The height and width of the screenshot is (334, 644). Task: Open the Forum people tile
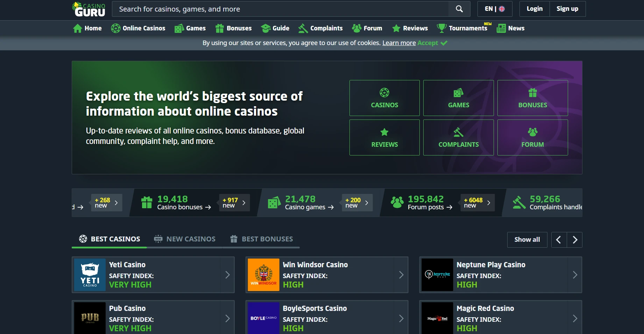pyautogui.click(x=532, y=138)
